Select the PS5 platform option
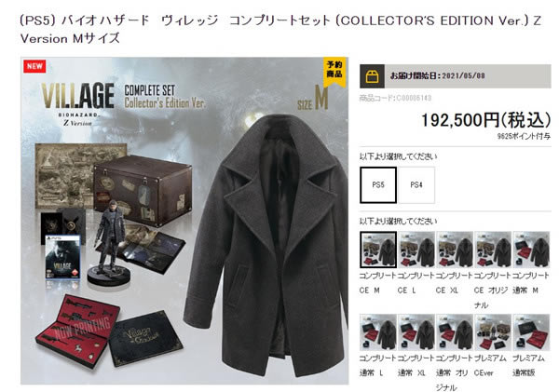Screen dimensions: 559x392 378,185
